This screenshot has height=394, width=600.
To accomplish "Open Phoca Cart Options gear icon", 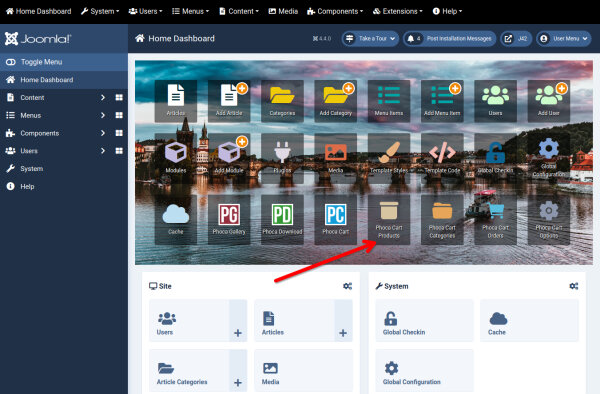I will pos(549,219).
